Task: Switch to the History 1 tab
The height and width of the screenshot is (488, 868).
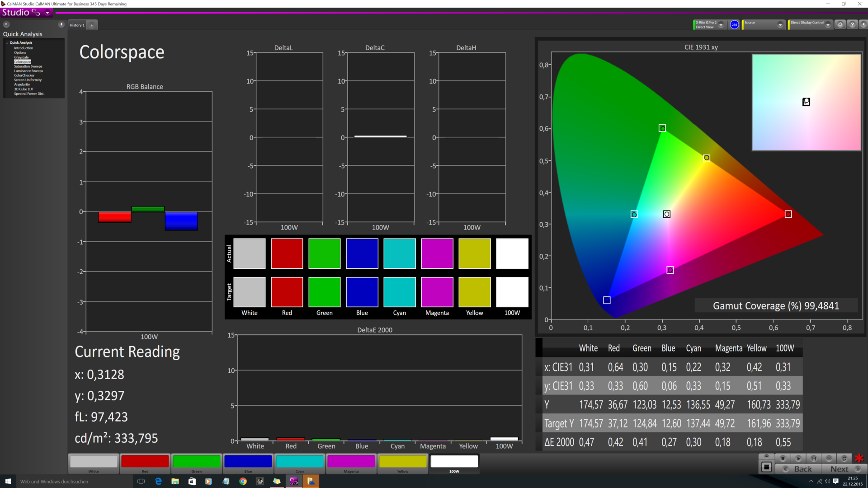Action: click(76, 25)
